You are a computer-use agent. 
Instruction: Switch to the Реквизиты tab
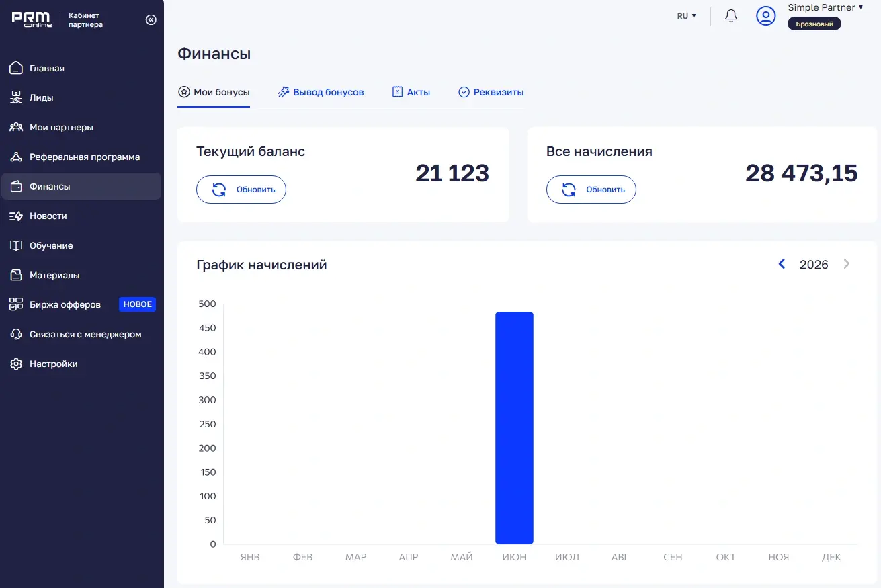[491, 92]
